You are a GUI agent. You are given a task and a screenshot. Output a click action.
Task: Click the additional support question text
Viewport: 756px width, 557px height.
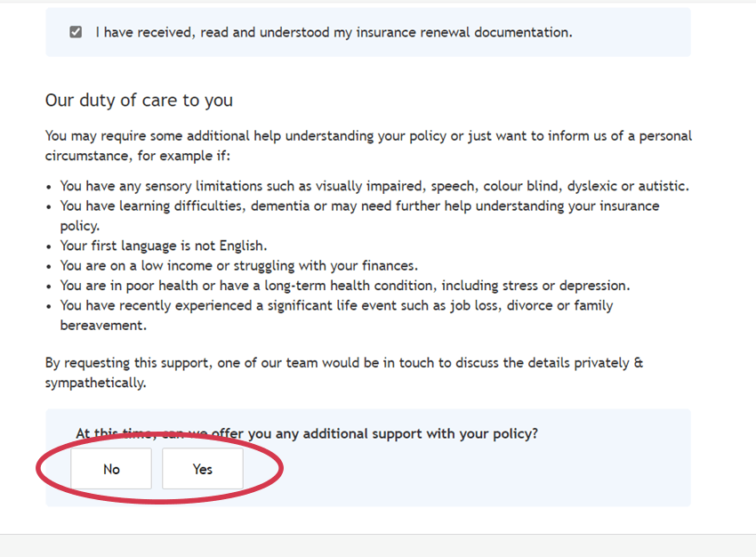point(307,434)
